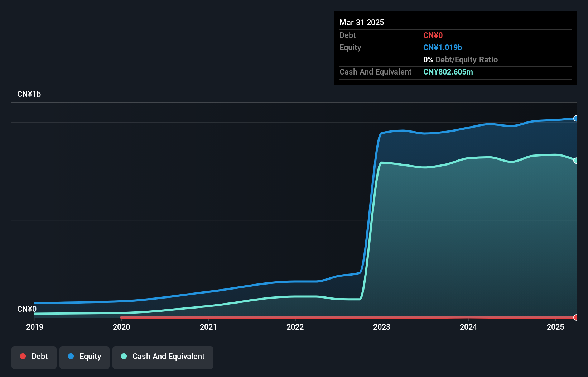Click the Cash And Equivalent tooltip row label

pyautogui.click(x=375, y=72)
